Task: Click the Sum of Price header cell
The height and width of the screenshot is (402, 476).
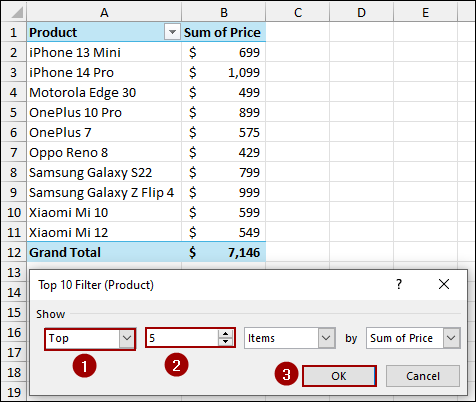Action: [x=224, y=32]
